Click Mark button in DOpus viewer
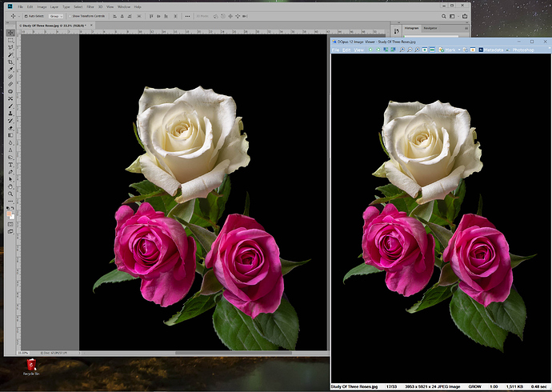This screenshot has height=392, width=552. 447,50
